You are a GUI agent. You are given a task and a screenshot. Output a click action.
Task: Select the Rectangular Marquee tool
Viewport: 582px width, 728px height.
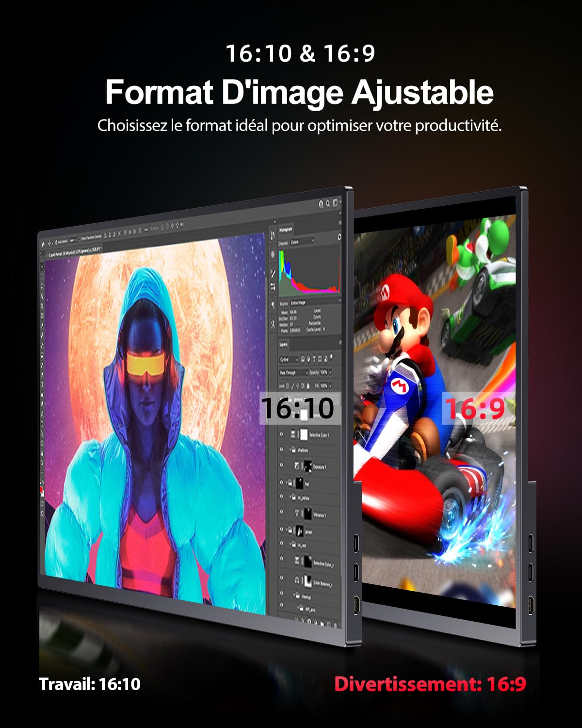tap(42, 276)
